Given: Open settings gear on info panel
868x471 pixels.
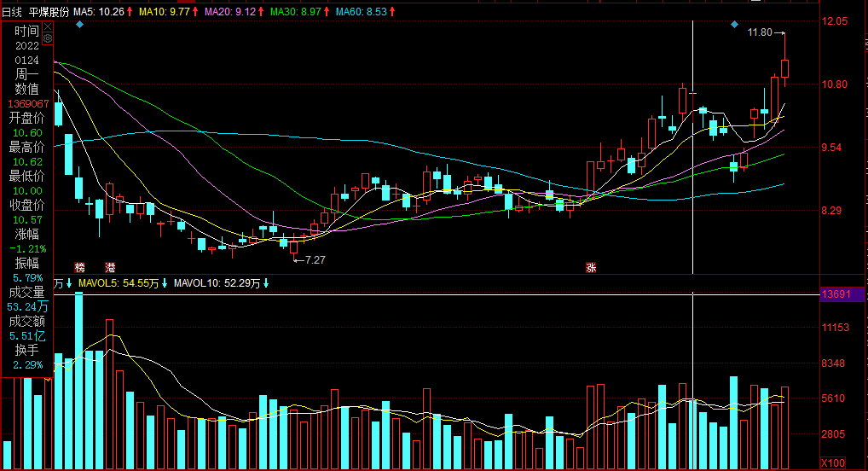Looking at the screenshot, I should [48, 38].
